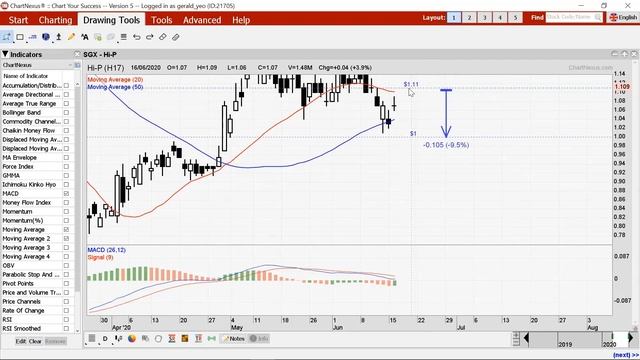Click the red bracket icon in bottom toolbar

[x=198, y=338]
